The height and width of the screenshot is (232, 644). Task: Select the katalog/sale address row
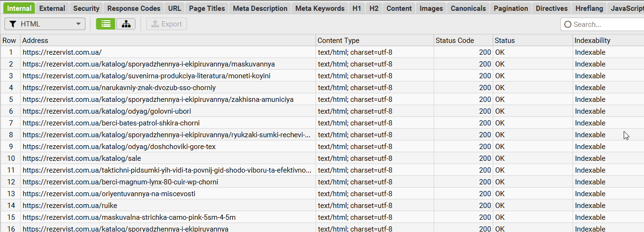tap(82, 158)
